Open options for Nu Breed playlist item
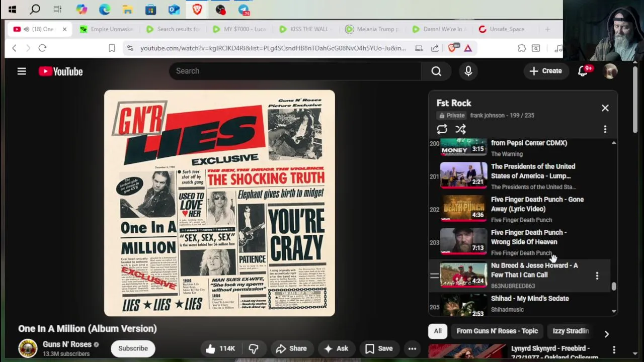The width and height of the screenshot is (644, 362). click(597, 276)
